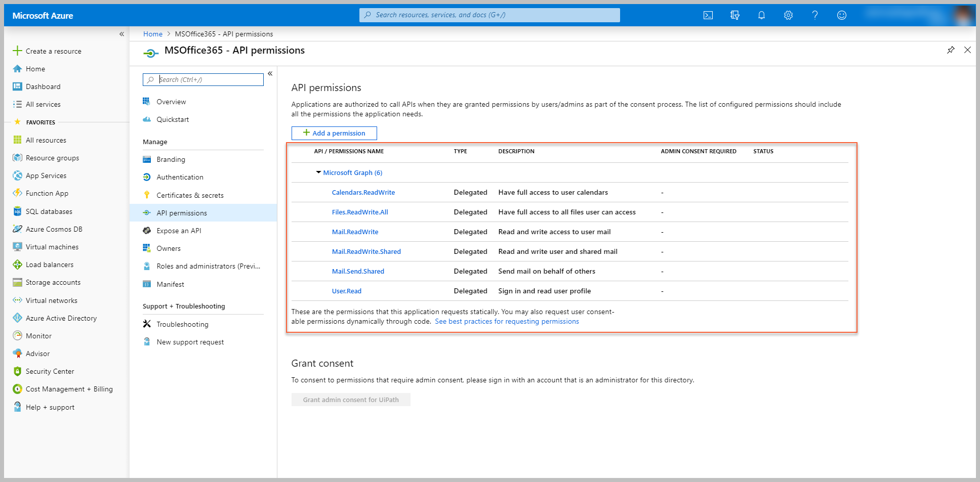Collapse the Microsoft Graph (6) group
The height and width of the screenshot is (482, 980).
tap(318, 172)
